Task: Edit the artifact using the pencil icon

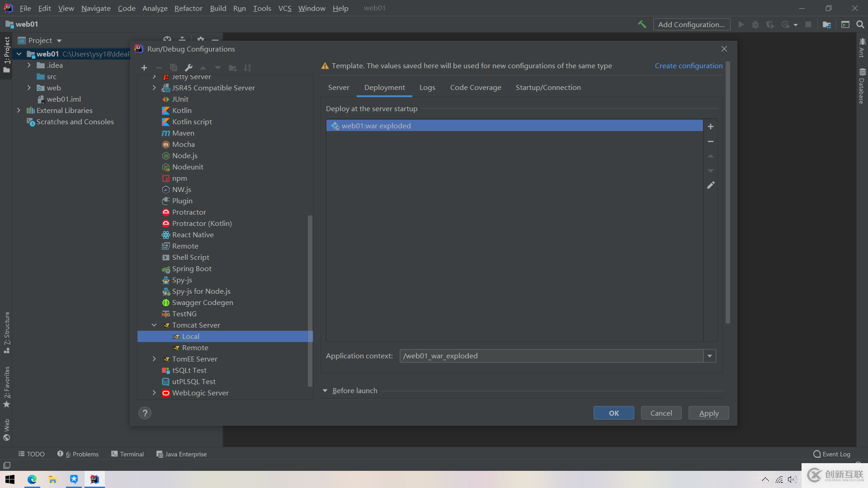Action: (x=711, y=185)
